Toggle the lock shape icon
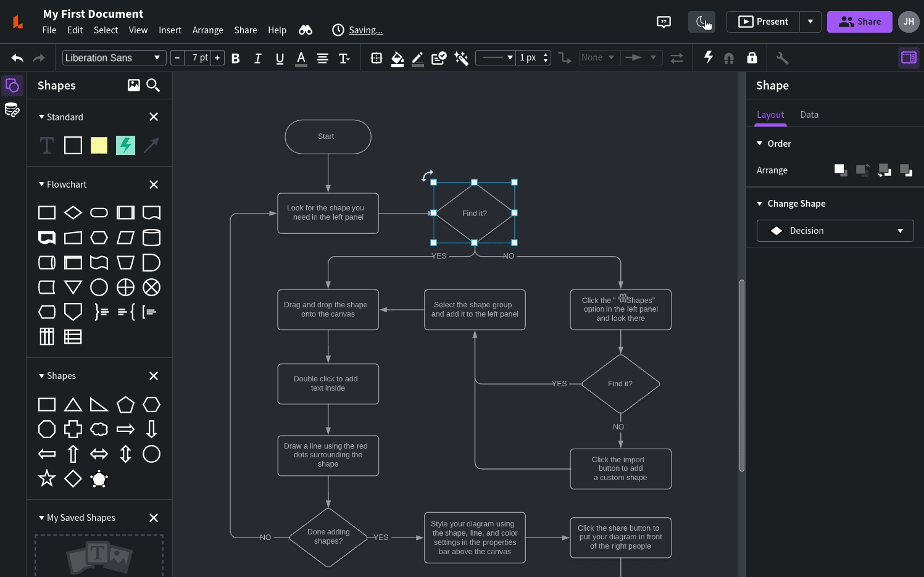Screen dimensions: 924x577 click(752, 58)
